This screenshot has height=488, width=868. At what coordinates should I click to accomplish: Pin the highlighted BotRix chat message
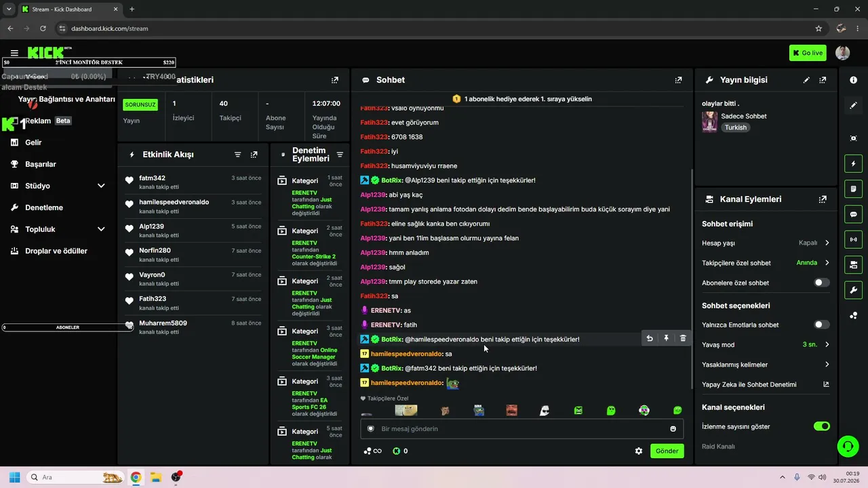coord(666,338)
